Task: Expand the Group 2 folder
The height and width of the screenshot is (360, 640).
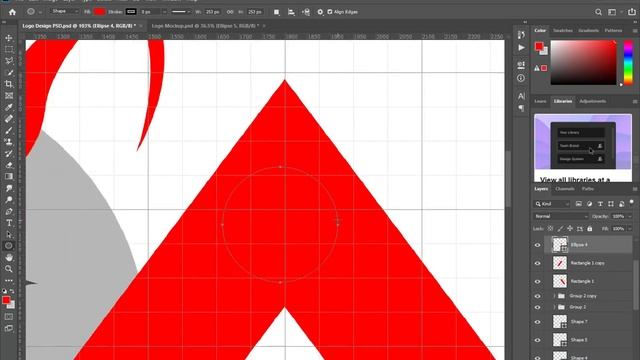Action: 554,307
